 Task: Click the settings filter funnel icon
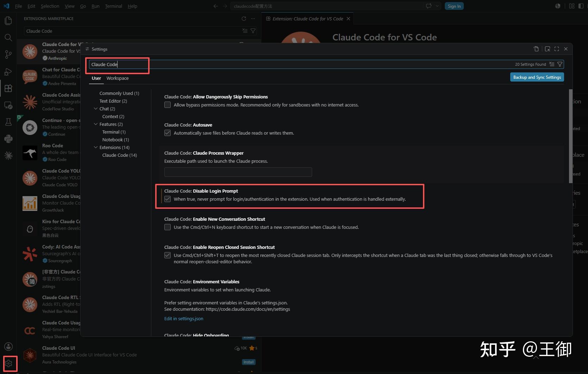click(x=560, y=64)
